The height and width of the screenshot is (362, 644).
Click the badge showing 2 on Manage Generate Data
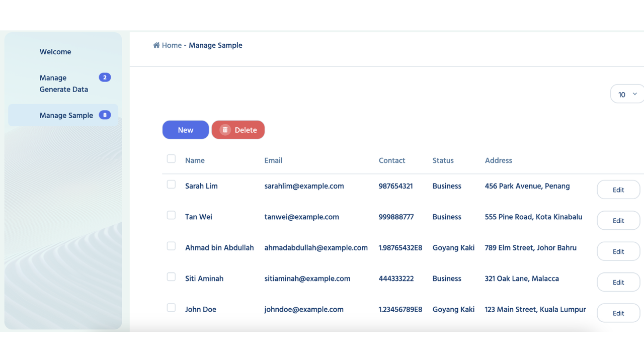pyautogui.click(x=105, y=77)
